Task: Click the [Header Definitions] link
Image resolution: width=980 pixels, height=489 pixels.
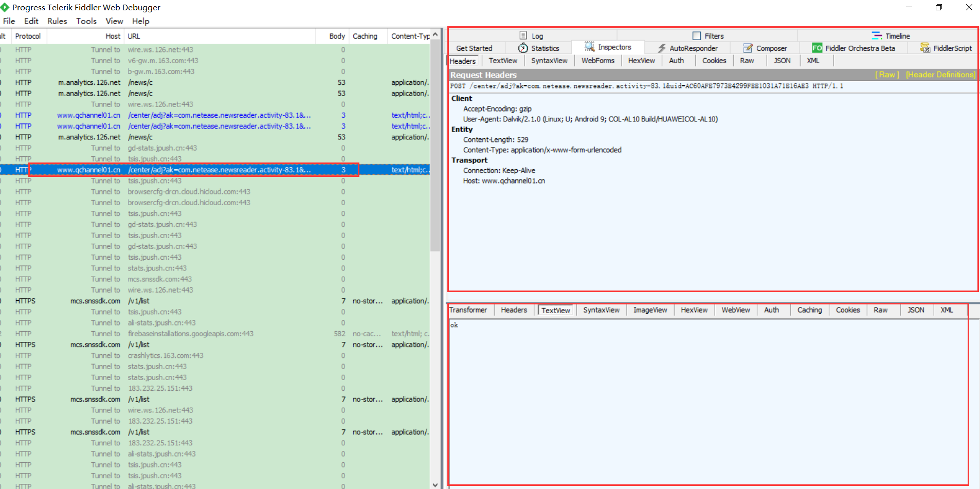Action: (x=940, y=75)
